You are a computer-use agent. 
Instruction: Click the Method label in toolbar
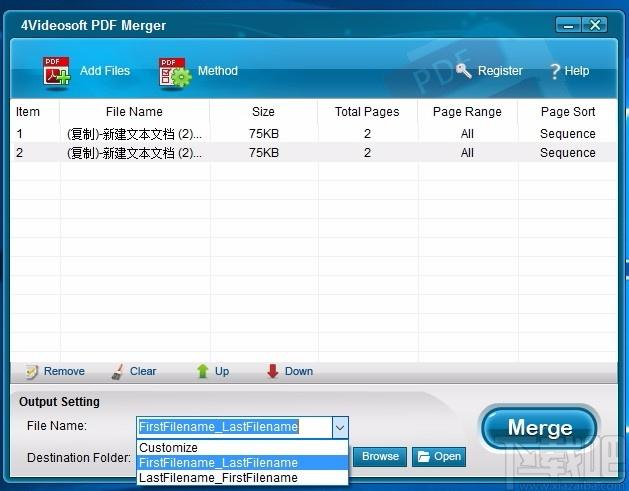[218, 71]
